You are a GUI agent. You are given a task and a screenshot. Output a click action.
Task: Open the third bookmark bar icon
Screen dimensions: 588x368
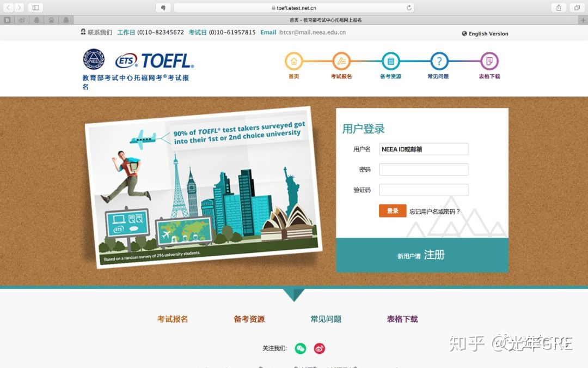click(36, 20)
